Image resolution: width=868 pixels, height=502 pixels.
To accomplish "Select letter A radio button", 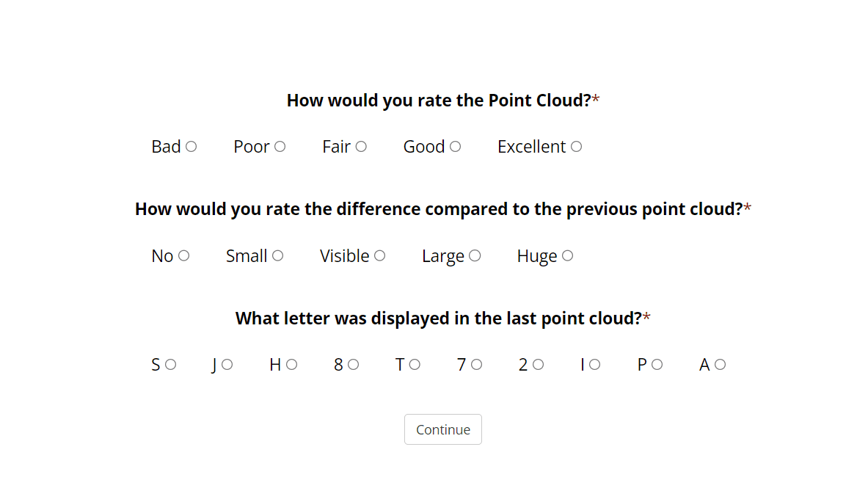I will (x=720, y=364).
